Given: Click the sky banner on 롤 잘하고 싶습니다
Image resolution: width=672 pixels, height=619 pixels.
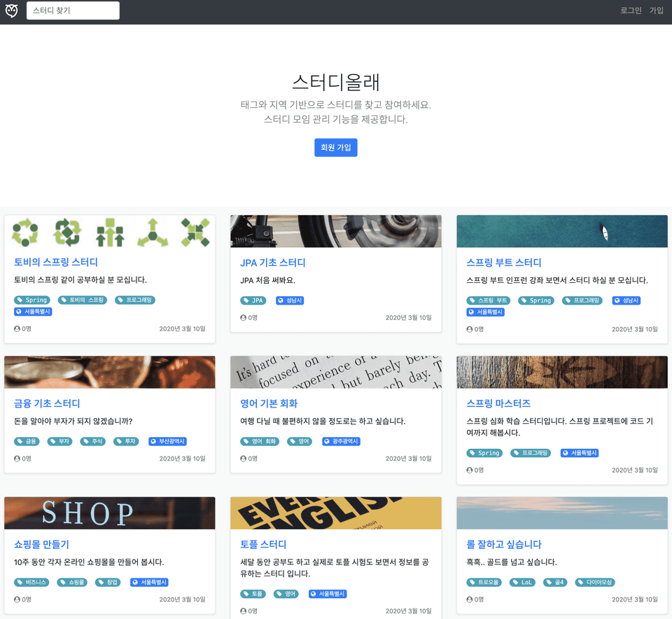Looking at the screenshot, I should (x=562, y=513).
